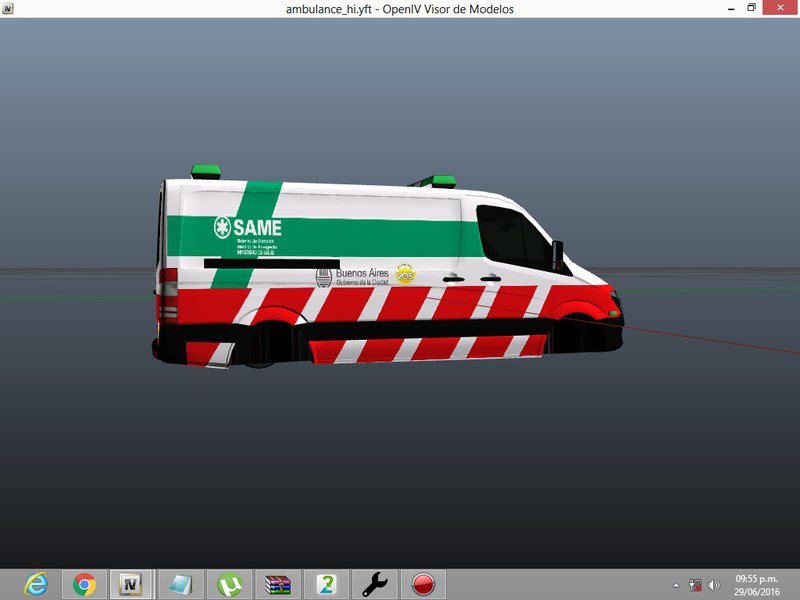The width and height of the screenshot is (800, 600).
Task: Open the wrench tool app on the taskbar
Action: pyautogui.click(x=375, y=584)
